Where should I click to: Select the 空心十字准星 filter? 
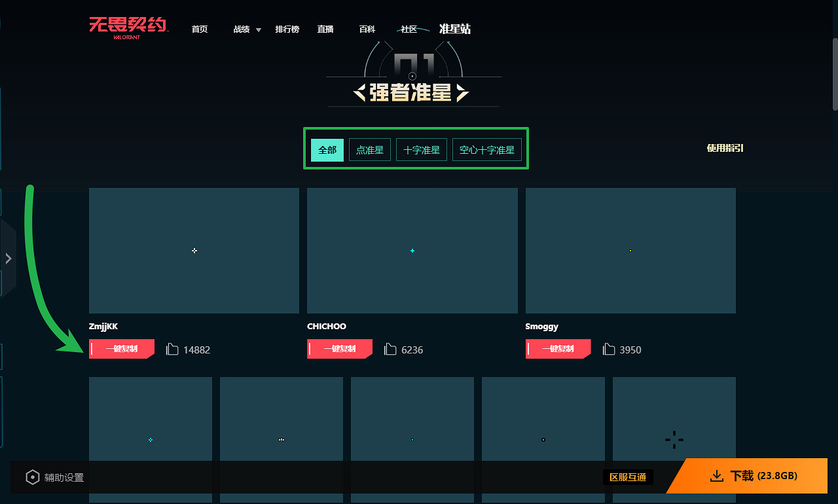tap(486, 149)
